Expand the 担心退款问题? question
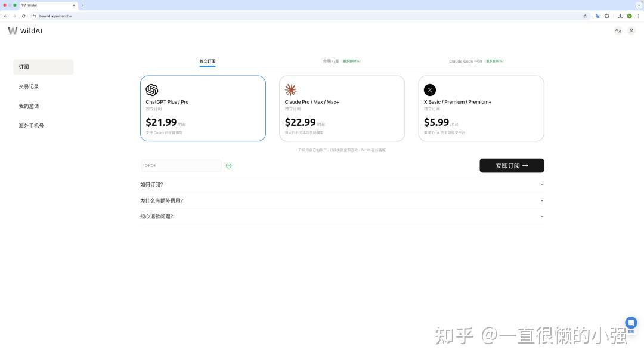 pyautogui.click(x=342, y=216)
